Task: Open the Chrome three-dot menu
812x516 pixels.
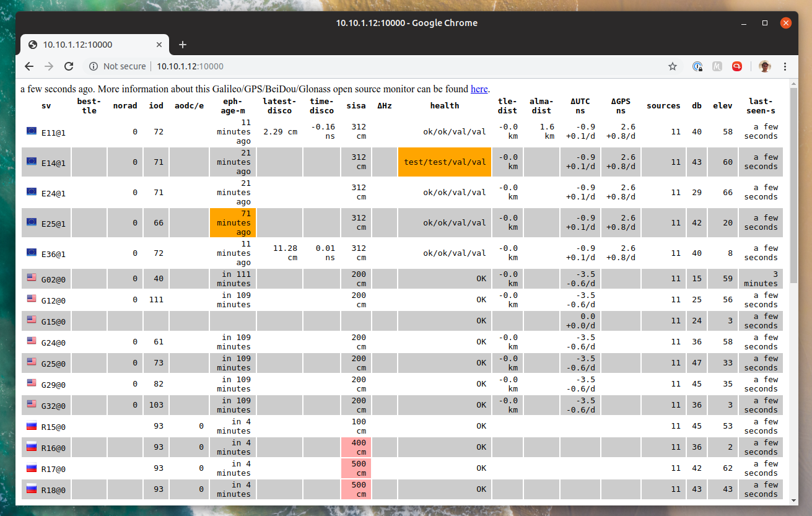Action: pyautogui.click(x=785, y=66)
